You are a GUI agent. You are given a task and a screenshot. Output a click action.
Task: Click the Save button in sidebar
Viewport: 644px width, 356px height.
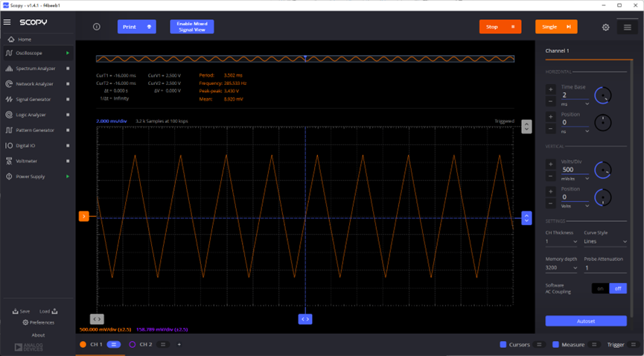click(21, 311)
